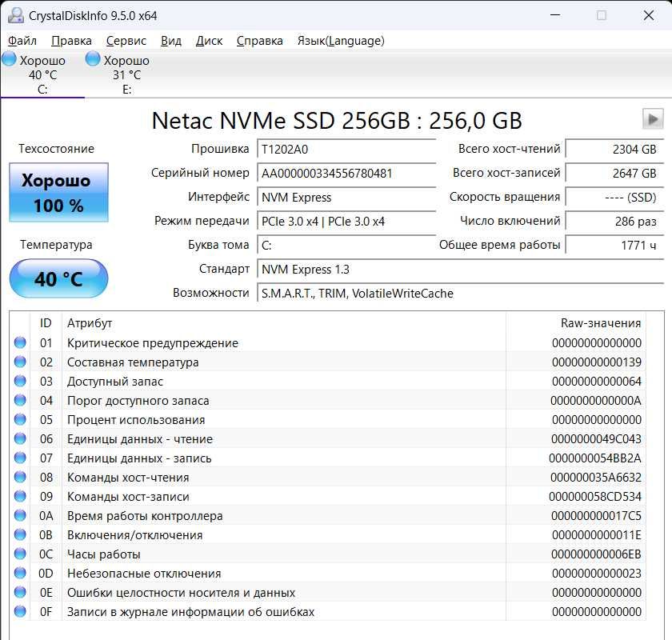This screenshot has height=640, width=672.
Task: Click the Хорошо 100 % health status button
Action: point(58,193)
